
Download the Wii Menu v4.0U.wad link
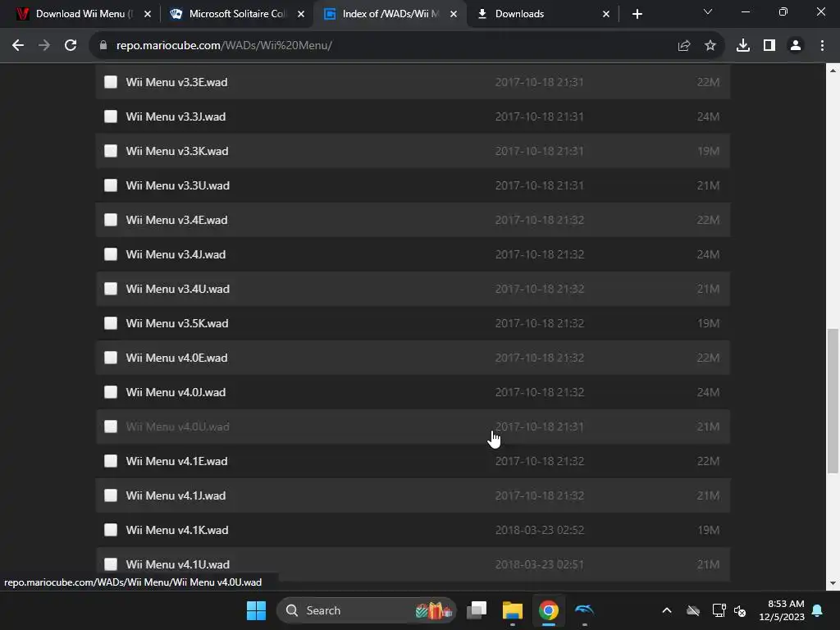[x=178, y=427]
